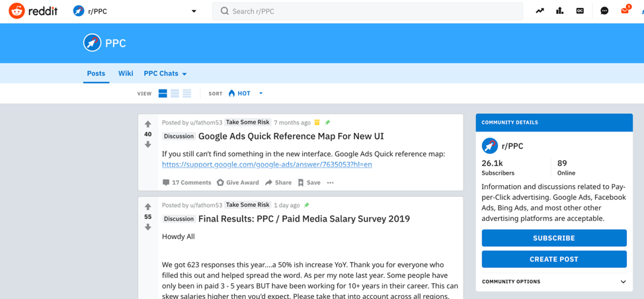Open the All bar chart icon

pos(560,11)
